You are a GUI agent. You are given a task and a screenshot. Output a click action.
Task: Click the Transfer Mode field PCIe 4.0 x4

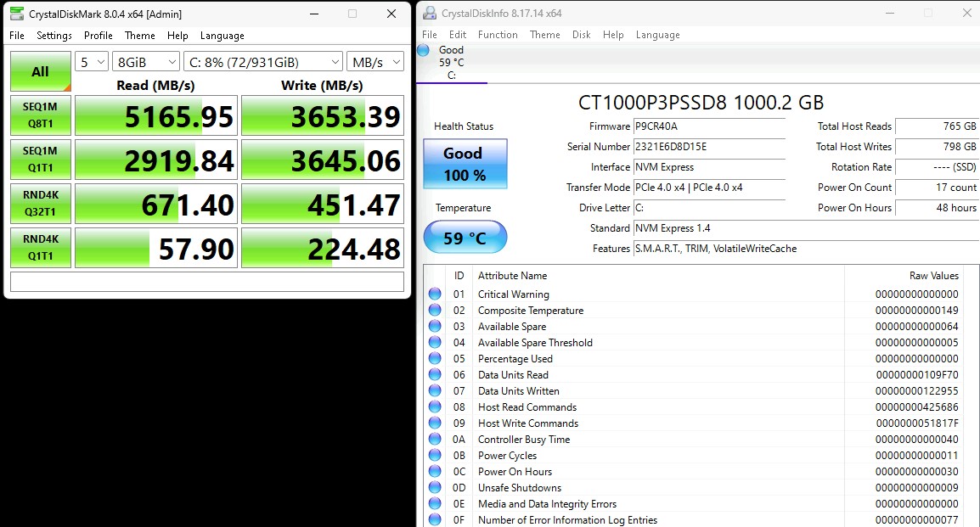click(709, 188)
